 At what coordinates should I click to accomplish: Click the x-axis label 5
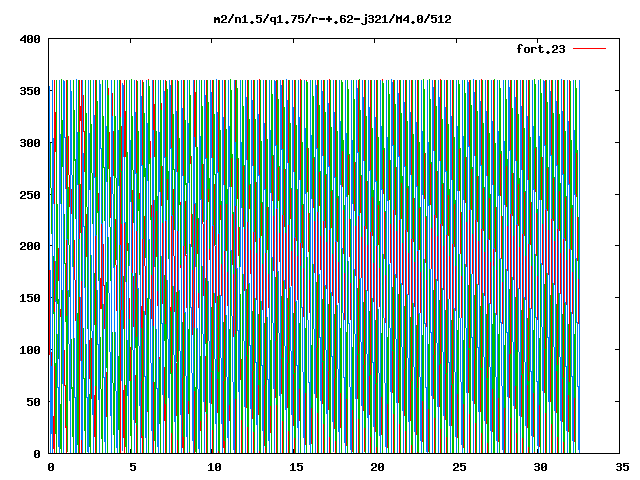tap(133, 467)
